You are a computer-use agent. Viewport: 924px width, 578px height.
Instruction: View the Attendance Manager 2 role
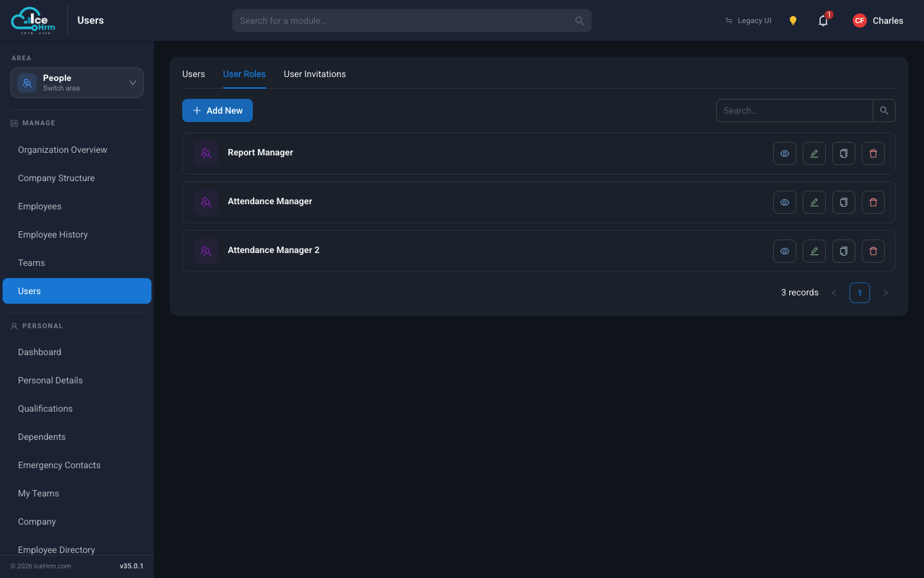tap(785, 251)
